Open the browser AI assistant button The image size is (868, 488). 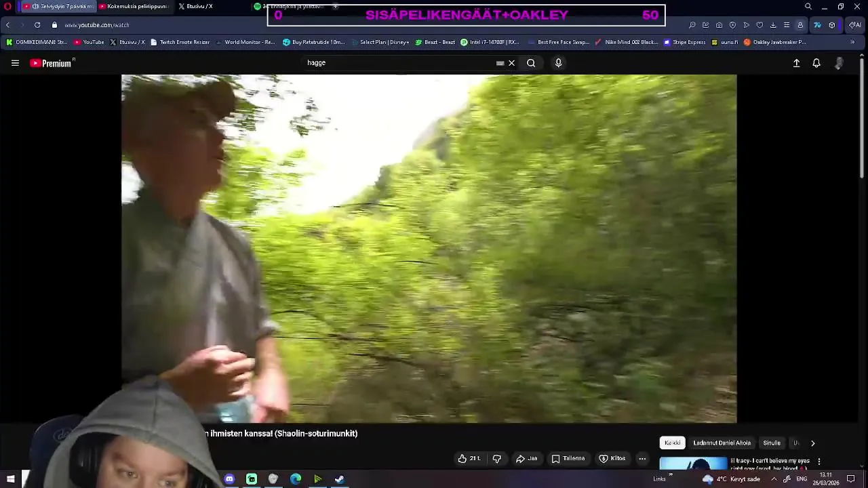click(x=854, y=25)
